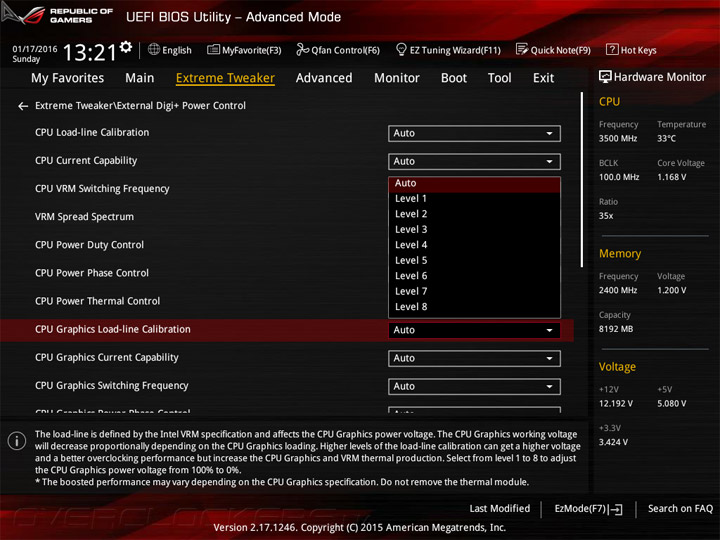
Task: Start EZ Tuning Wizard(F11)
Action: click(x=448, y=50)
